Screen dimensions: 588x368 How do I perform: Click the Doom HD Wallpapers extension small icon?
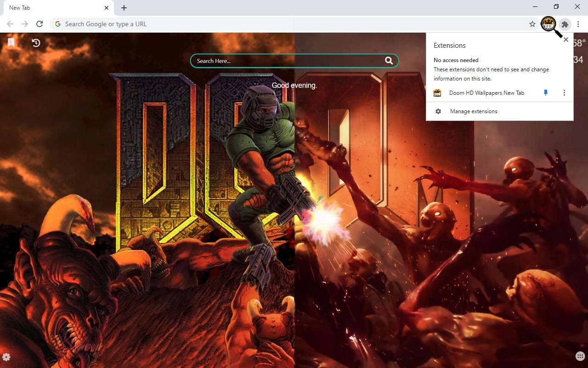(437, 93)
